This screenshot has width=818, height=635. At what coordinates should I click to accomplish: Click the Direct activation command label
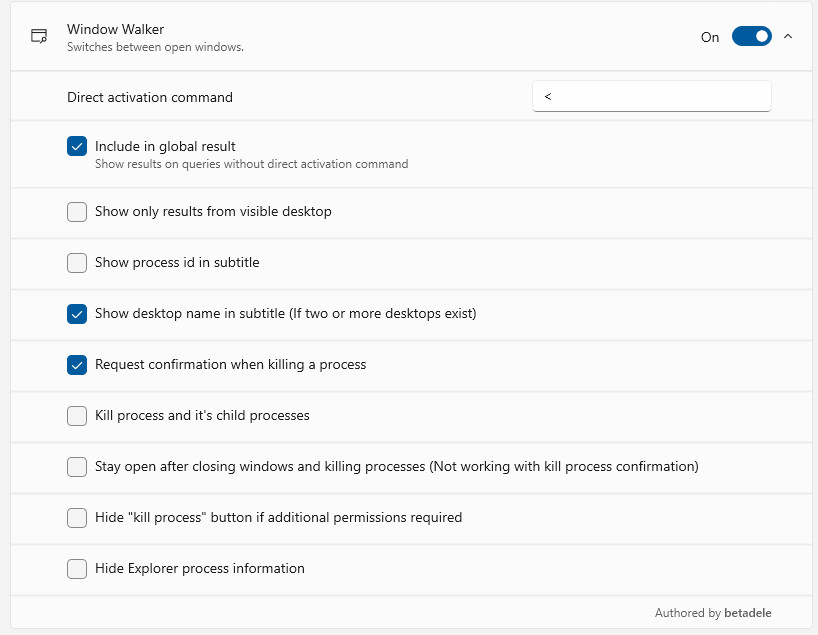[149, 97]
